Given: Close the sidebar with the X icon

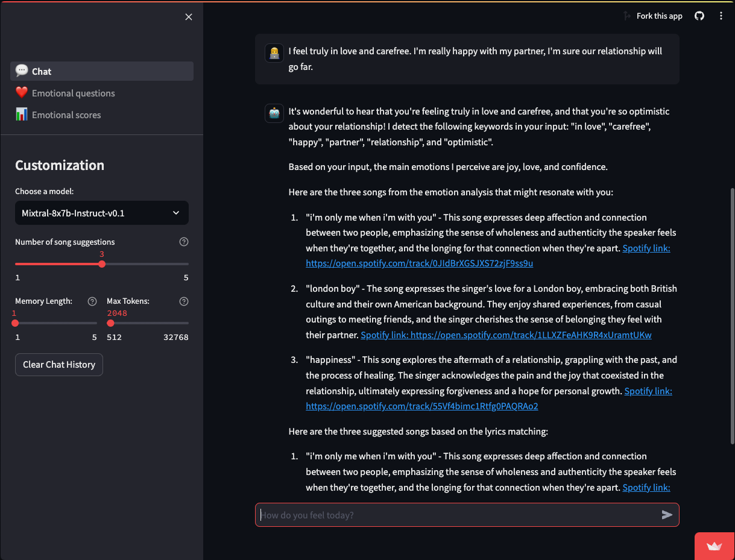Looking at the screenshot, I should click(x=189, y=17).
